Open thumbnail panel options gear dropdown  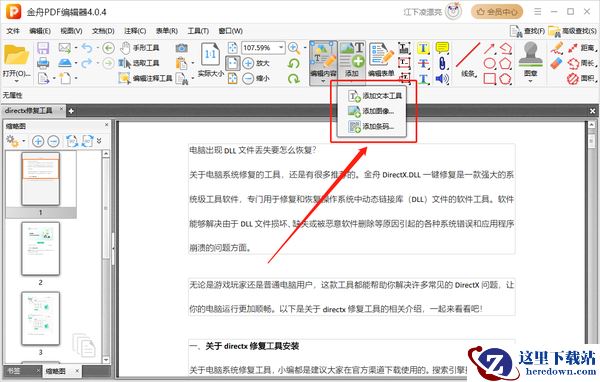coord(15,141)
